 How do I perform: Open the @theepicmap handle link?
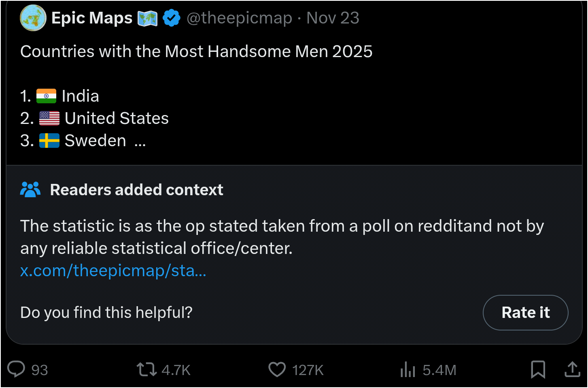click(239, 18)
